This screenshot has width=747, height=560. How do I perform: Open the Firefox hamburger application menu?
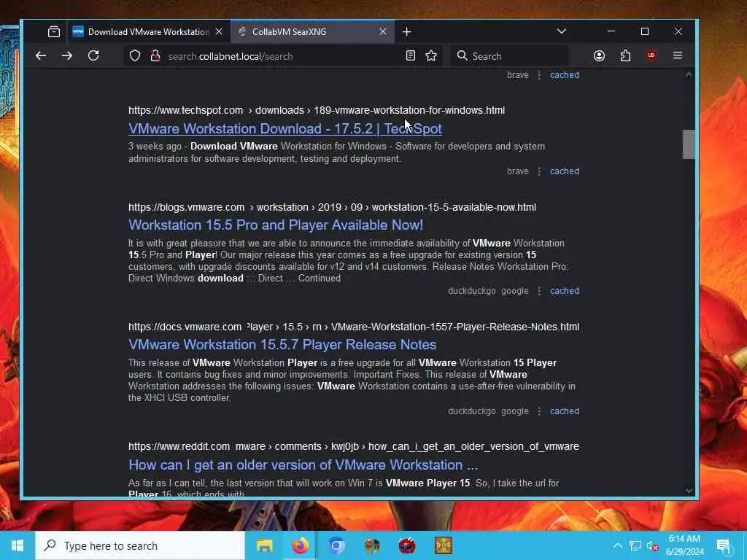[678, 55]
